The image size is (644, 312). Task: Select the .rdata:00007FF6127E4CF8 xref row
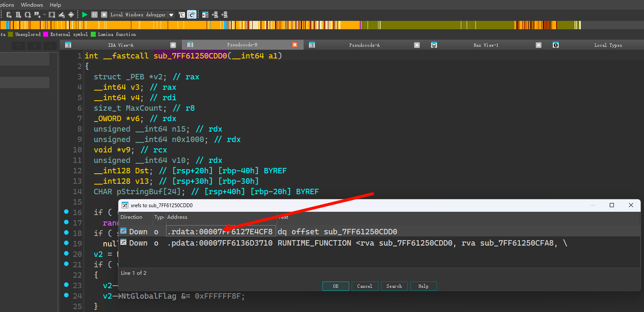379,231
